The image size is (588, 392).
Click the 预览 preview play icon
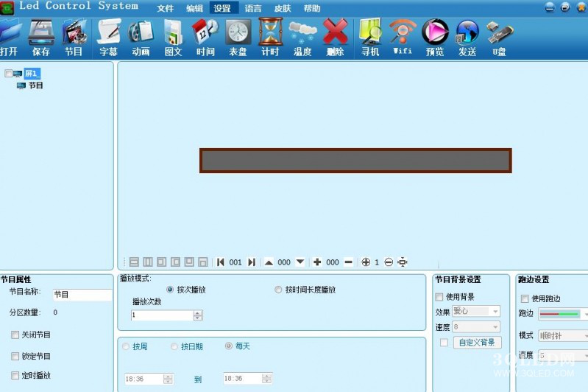[435, 38]
